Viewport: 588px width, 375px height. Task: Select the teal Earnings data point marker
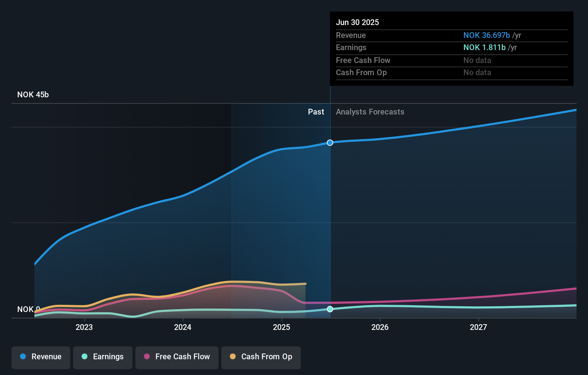330,309
